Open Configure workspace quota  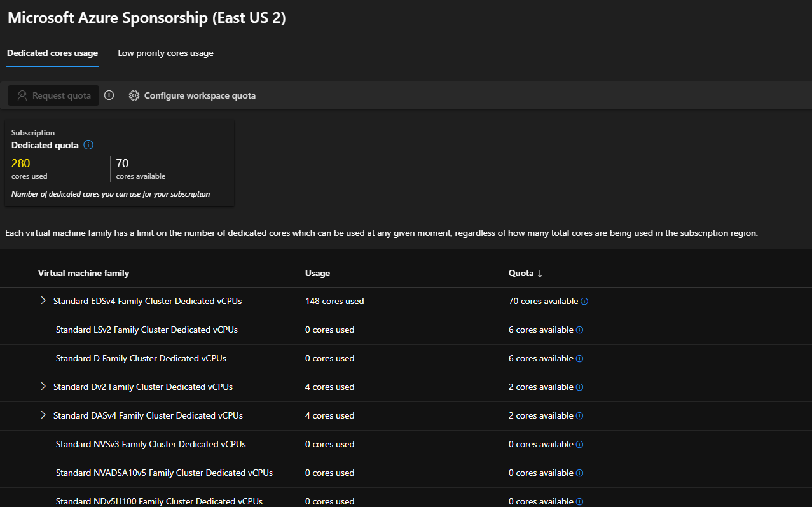(x=192, y=95)
